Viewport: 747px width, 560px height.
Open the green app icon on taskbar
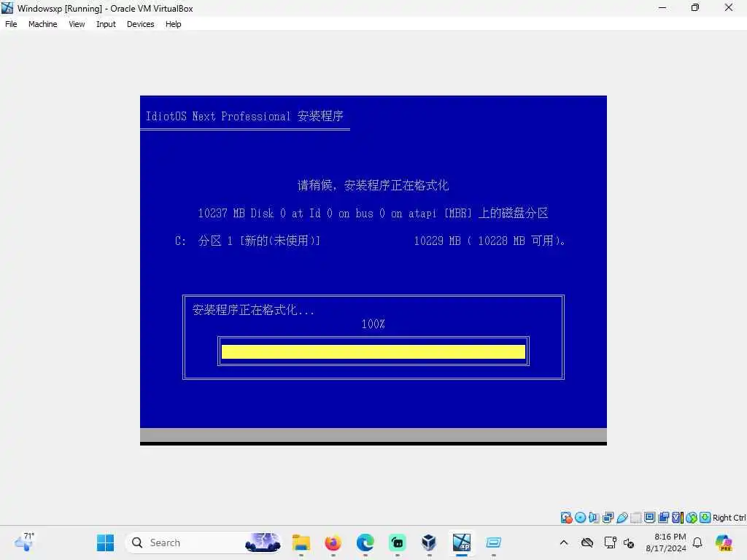pos(398,542)
